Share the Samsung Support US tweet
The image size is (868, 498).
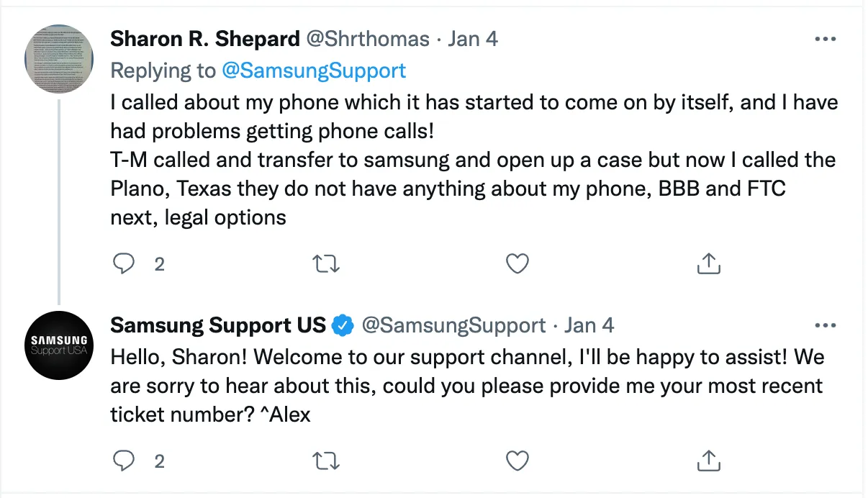(709, 460)
